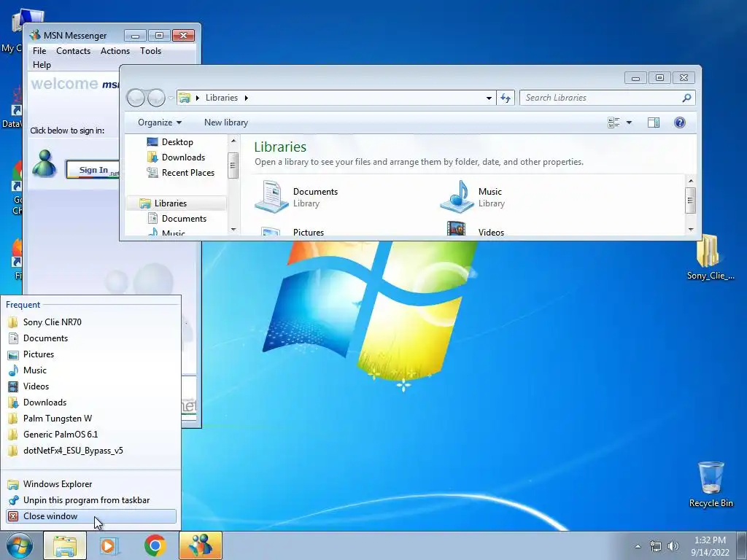Open the Start menu orb
Image resolution: width=747 pixels, height=560 pixels.
pos(19,545)
